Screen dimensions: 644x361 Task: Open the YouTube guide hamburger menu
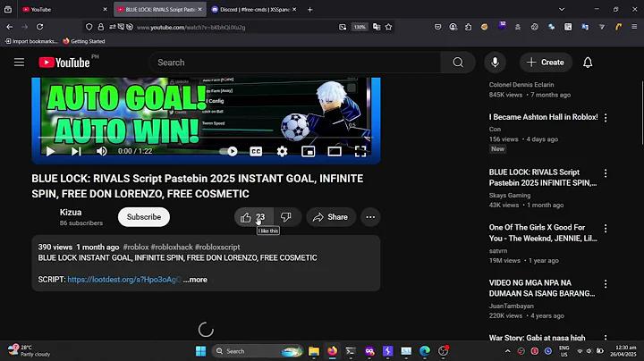(x=19, y=63)
